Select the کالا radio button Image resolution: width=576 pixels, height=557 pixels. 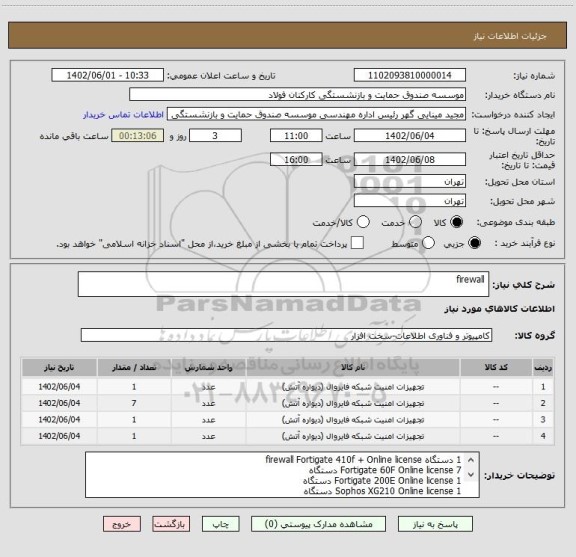point(456,222)
